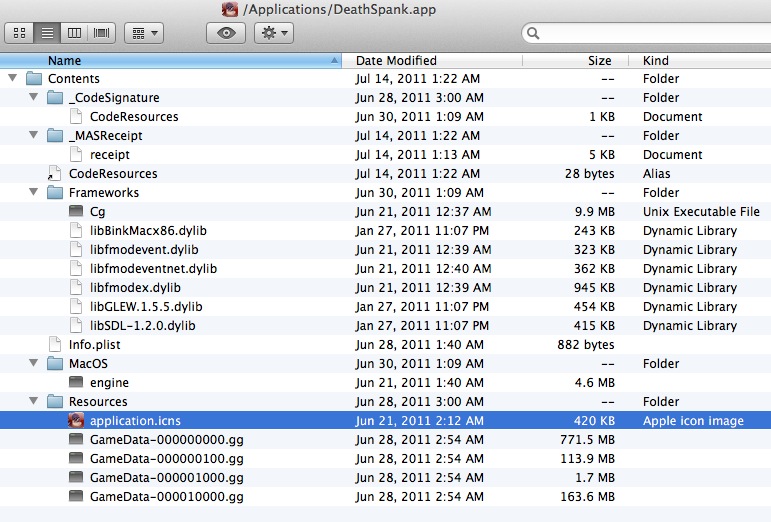Click the '771.5 MB' size value
Screen dimensions: 771x522
point(587,440)
